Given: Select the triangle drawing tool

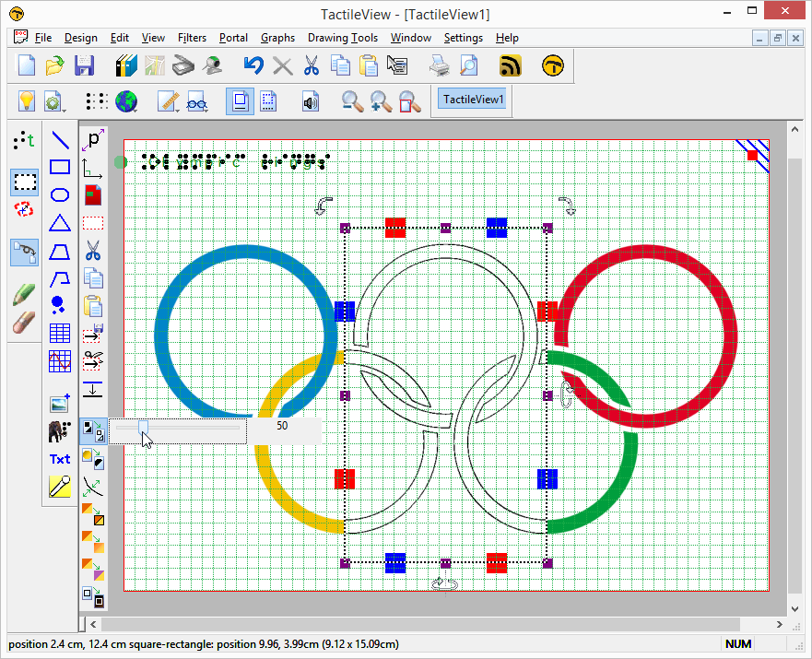Looking at the screenshot, I should tap(60, 223).
